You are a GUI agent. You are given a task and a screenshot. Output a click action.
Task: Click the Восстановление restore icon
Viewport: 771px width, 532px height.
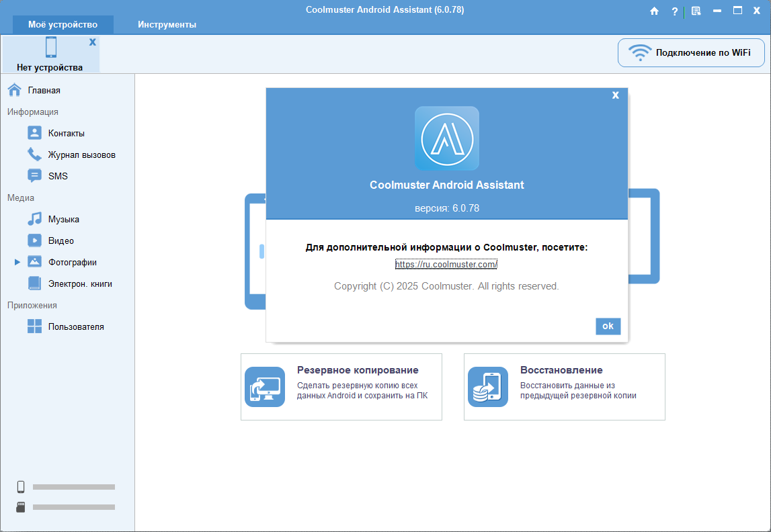(488, 387)
